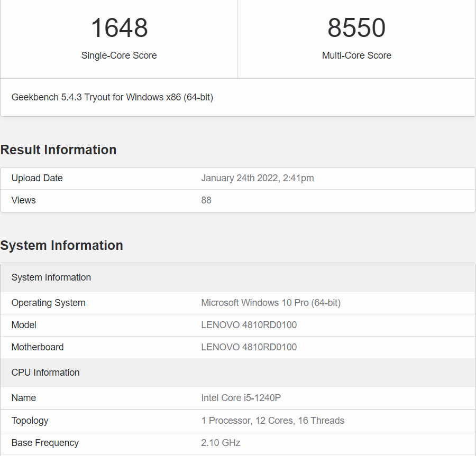Select the 2.10 GHz base frequency value
Viewport: 476px width, 456px height.
pyautogui.click(x=221, y=443)
